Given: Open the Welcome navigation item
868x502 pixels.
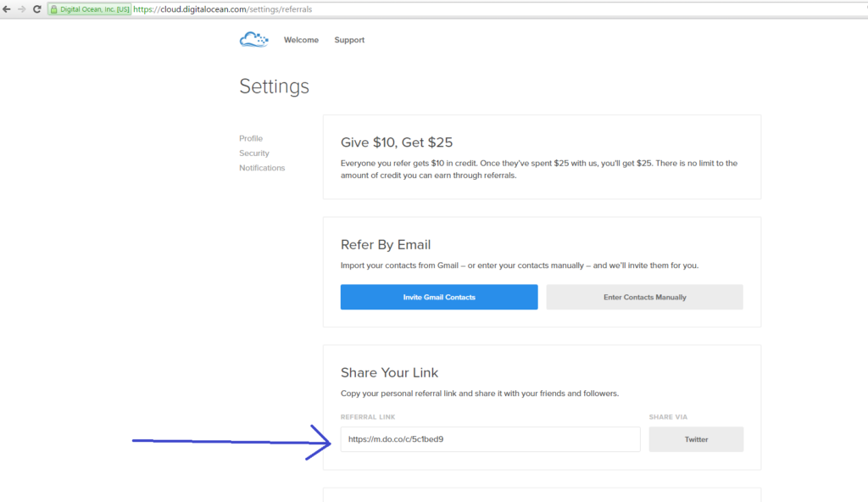Looking at the screenshot, I should (x=301, y=40).
